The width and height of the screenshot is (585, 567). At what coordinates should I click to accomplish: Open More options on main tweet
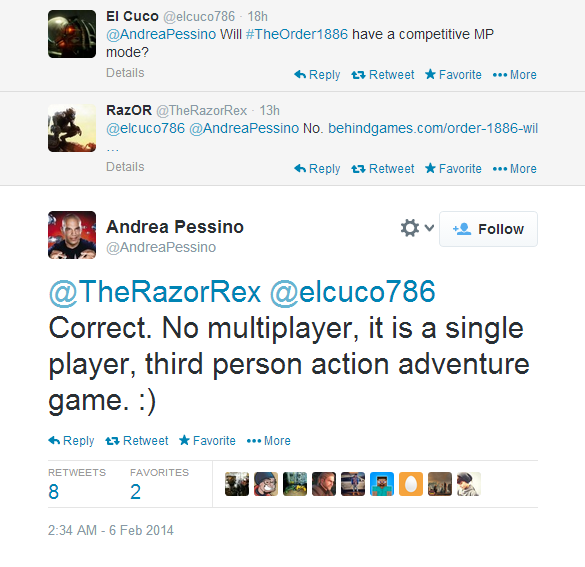pyautogui.click(x=269, y=441)
